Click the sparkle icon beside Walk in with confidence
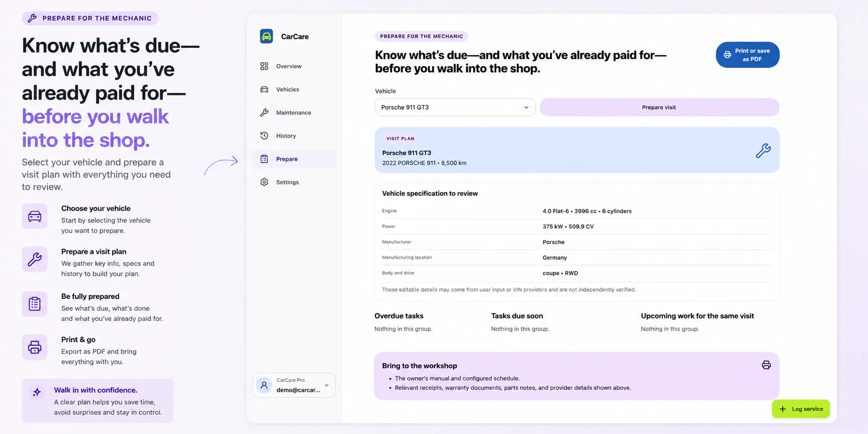Screen dimensions: 868x434 coord(37,392)
